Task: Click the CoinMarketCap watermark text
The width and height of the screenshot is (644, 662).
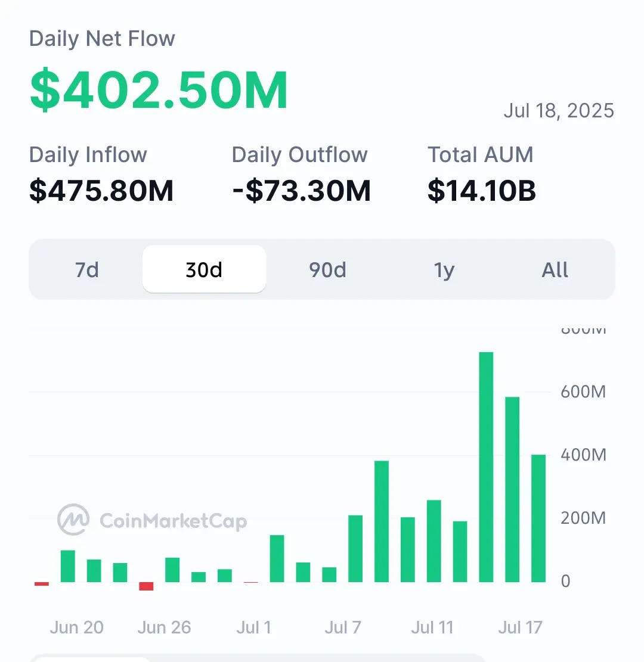Action: 174,521
